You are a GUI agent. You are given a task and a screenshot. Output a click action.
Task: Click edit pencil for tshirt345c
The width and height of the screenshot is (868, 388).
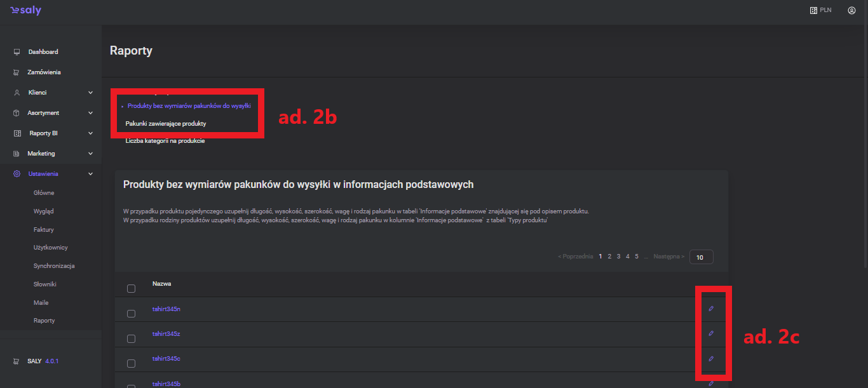[x=711, y=359]
